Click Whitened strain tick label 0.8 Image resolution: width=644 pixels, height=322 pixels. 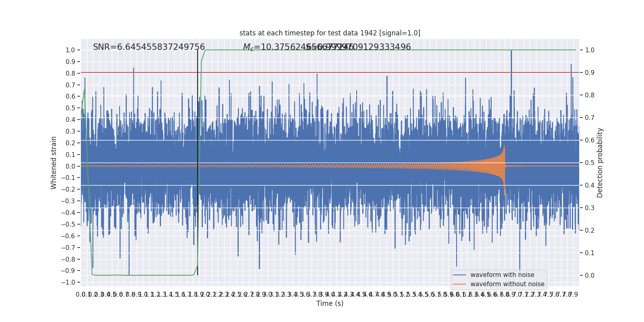(70, 73)
